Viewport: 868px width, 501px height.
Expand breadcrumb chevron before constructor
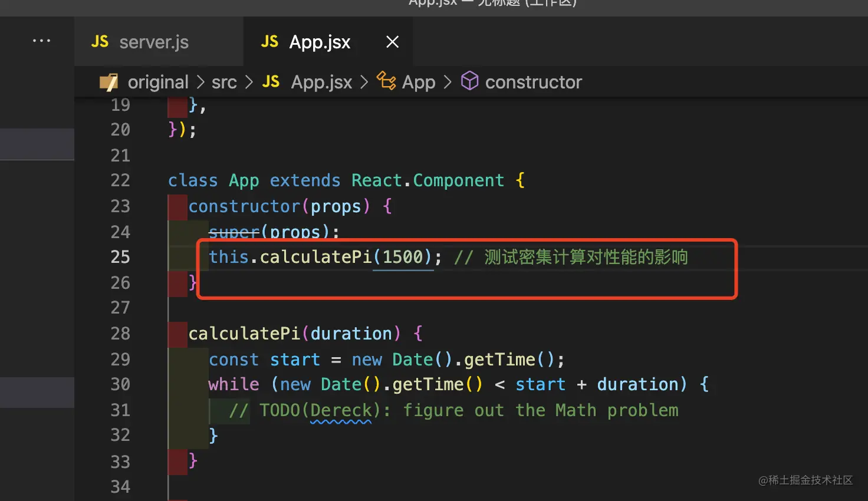(448, 82)
